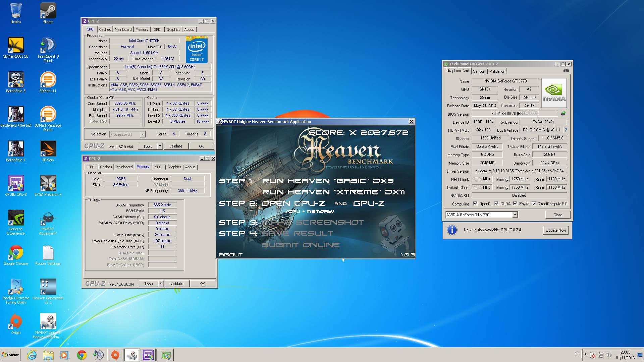644x362 pixels.
Task: Expand the NVIDIA GeForce GTX 770 GPU dropdown
Action: (515, 215)
